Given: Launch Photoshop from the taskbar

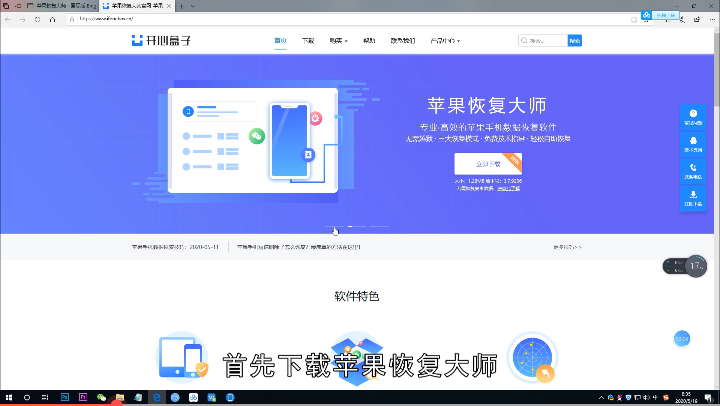Looking at the screenshot, I should coord(65,397).
